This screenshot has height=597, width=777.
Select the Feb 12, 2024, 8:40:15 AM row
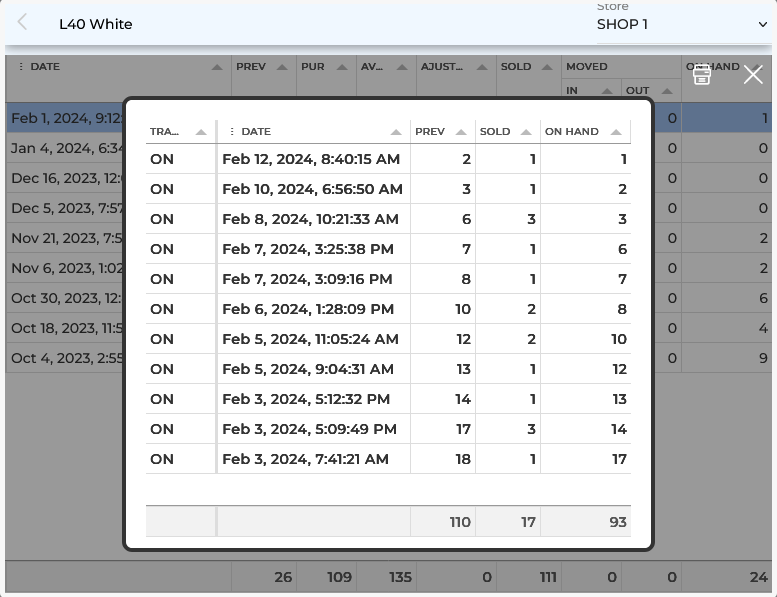(x=311, y=159)
